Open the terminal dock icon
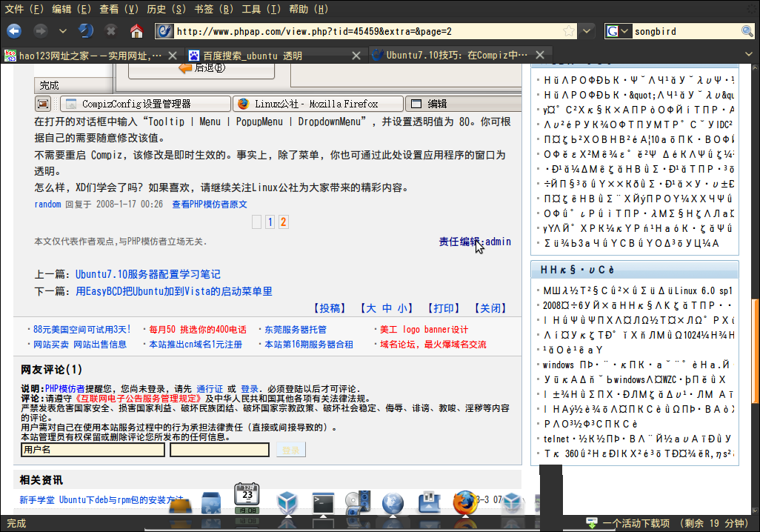This screenshot has height=532, width=760. click(x=323, y=503)
